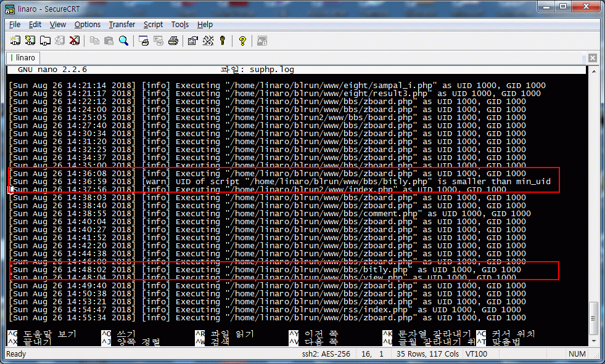
Task: Open the File menu
Action: point(15,25)
